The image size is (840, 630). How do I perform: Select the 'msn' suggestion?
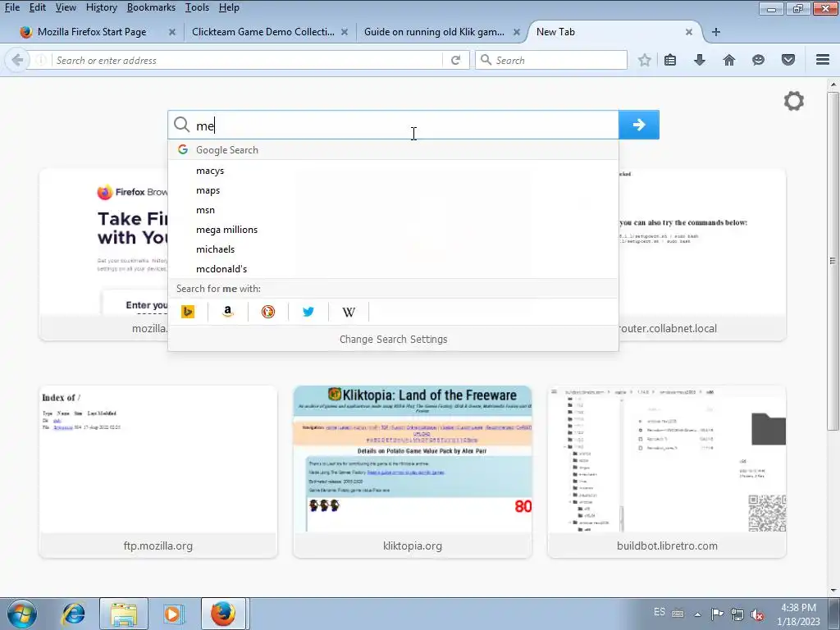(393, 210)
